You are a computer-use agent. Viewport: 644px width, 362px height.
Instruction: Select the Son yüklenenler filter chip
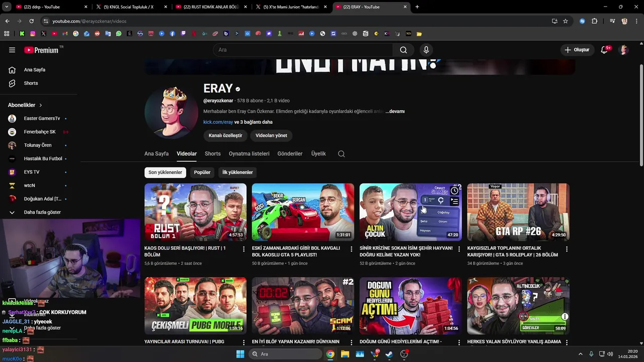[165, 172]
